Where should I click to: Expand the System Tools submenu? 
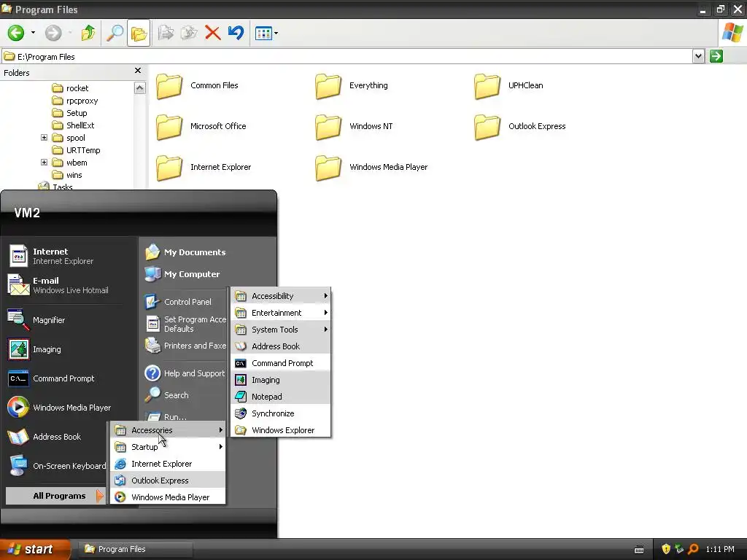[x=281, y=330]
